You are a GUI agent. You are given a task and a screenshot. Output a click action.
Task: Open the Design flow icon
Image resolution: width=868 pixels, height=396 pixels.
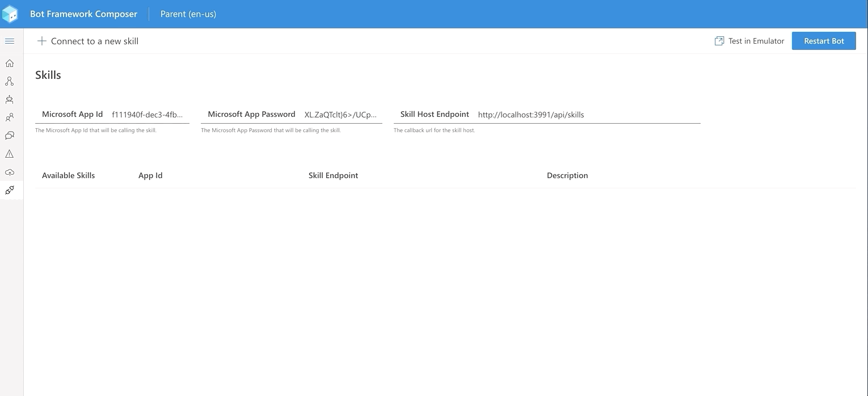click(10, 81)
